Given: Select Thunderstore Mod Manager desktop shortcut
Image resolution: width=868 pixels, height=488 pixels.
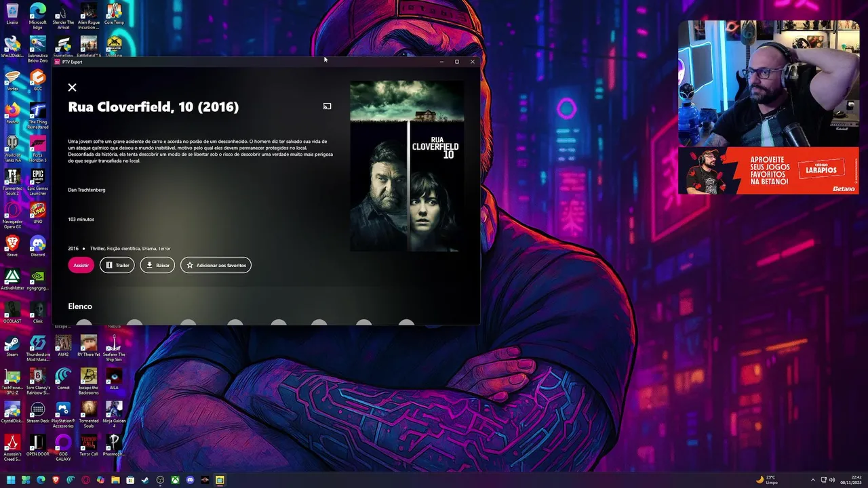Looking at the screenshot, I should coord(38,348).
